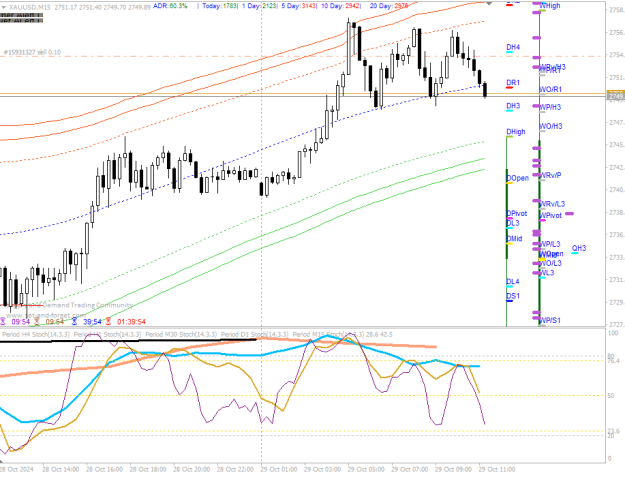
Task: Click the '5 Day:3143' range value
Action: [299, 6]
